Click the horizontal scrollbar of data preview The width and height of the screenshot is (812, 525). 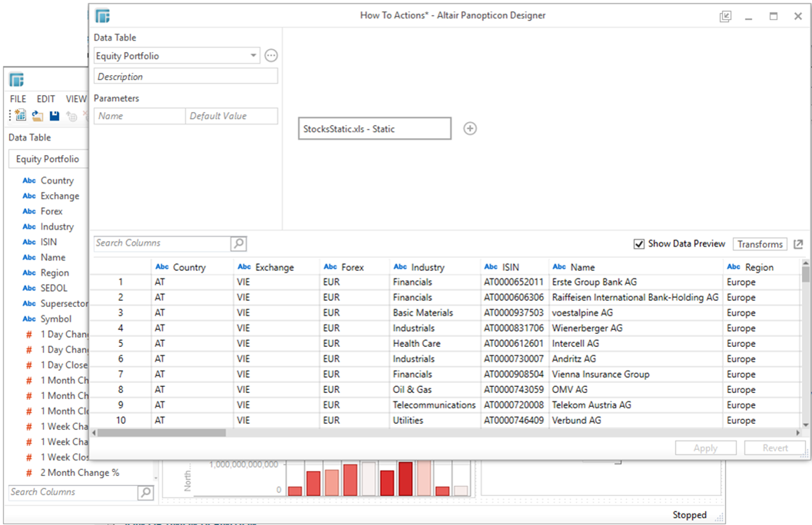(161, 433)
